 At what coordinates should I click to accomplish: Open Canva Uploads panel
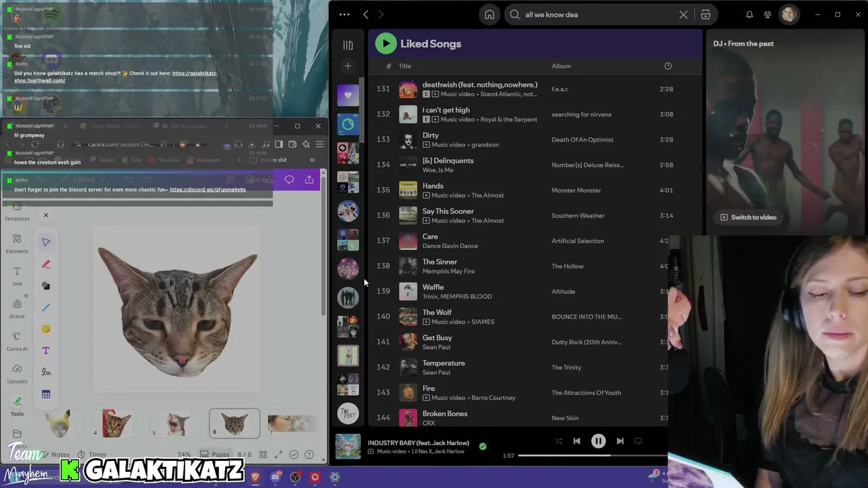(x=17, y=373)
